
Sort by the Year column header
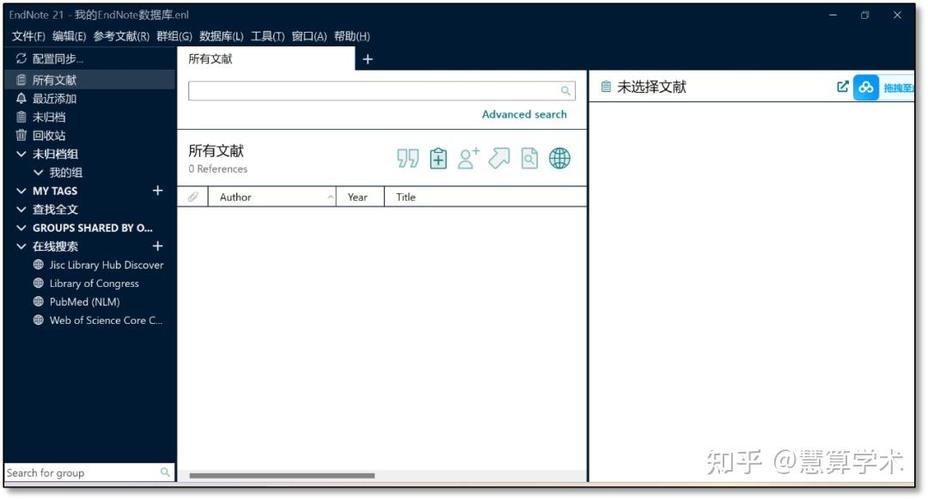coord(360,197)
